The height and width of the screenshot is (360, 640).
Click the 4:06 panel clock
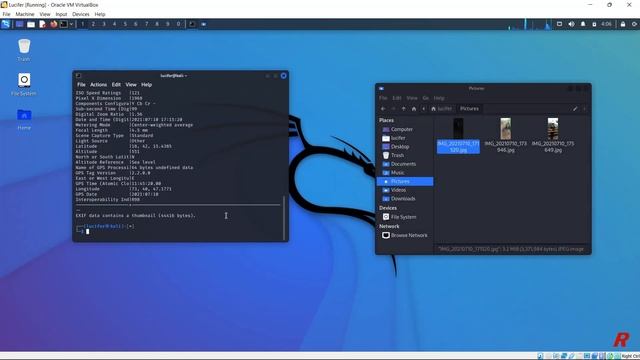coord(607,24)
